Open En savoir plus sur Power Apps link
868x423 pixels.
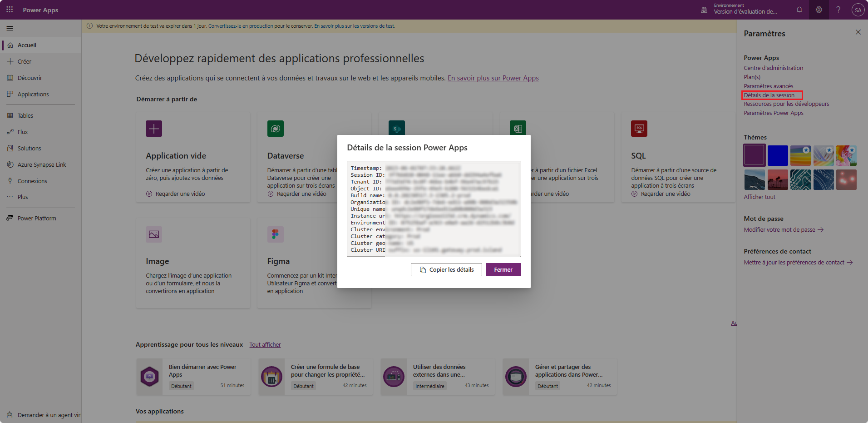[493, 78]
